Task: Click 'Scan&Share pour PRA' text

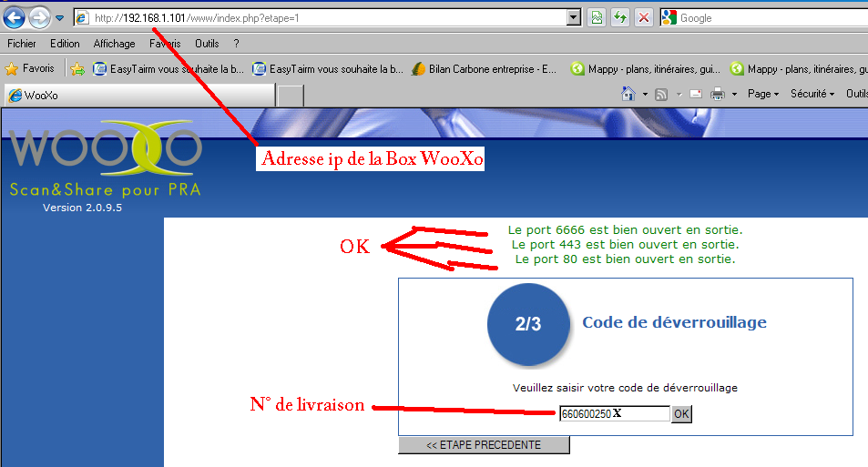Action: pyautogui.click(x=105, y=189)
